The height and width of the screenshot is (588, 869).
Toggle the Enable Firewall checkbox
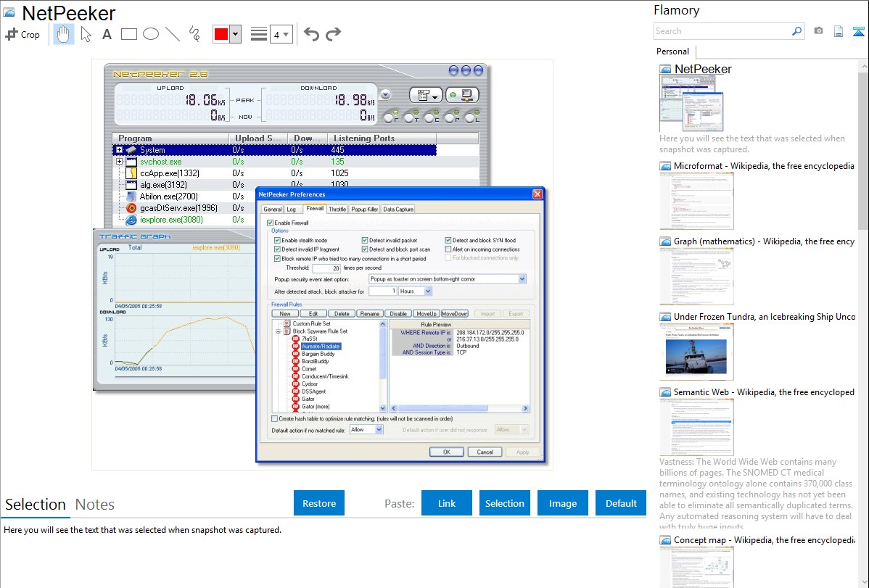coord(271,223)
